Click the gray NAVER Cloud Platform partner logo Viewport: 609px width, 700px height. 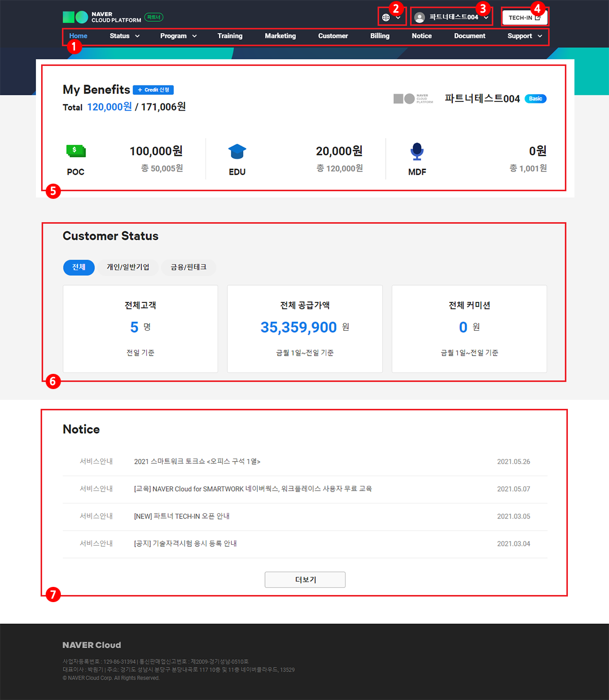pyautogui.click(x=413, y=98)
